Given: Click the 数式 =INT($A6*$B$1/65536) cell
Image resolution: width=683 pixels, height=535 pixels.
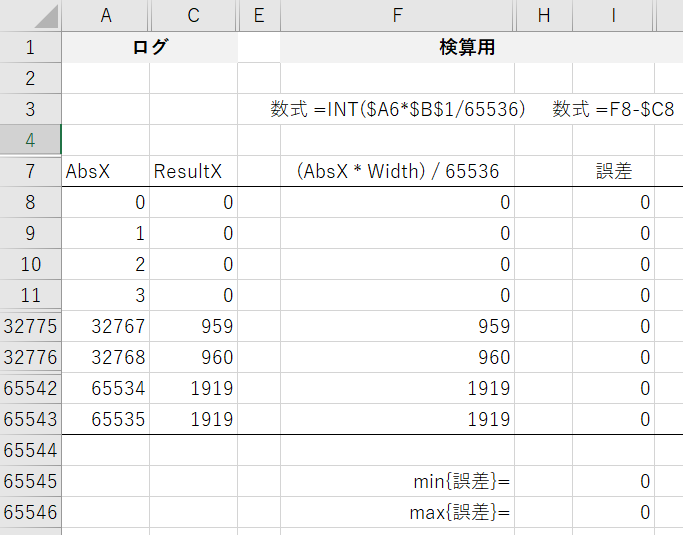Looking at the screenshot, I should [398, 109].
